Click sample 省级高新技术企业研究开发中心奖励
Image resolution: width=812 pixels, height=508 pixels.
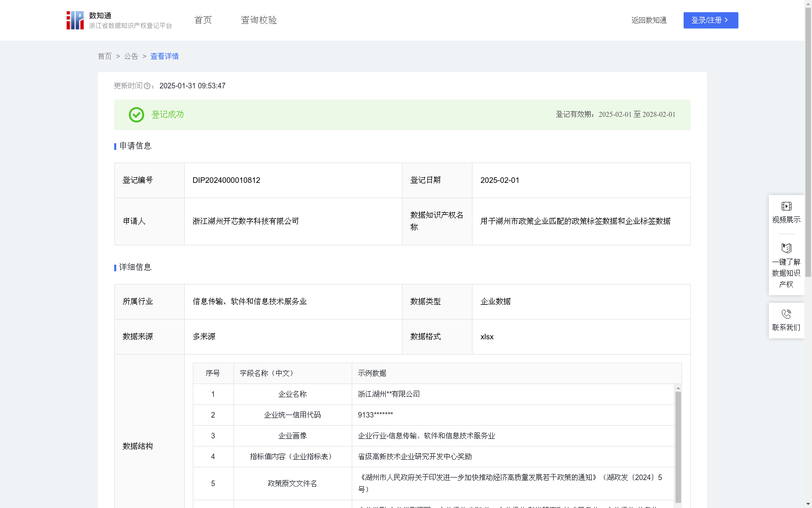[x=415, y=457]
